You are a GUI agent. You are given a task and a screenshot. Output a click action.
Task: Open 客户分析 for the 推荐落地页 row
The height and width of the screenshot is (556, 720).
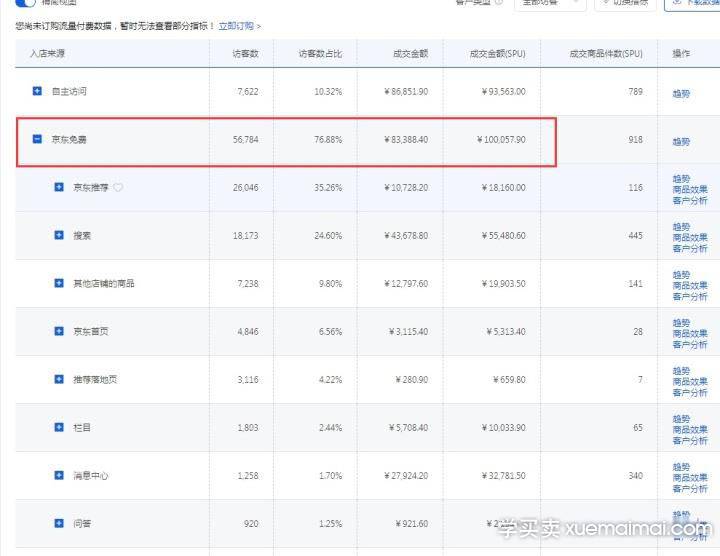pos(690,393)
